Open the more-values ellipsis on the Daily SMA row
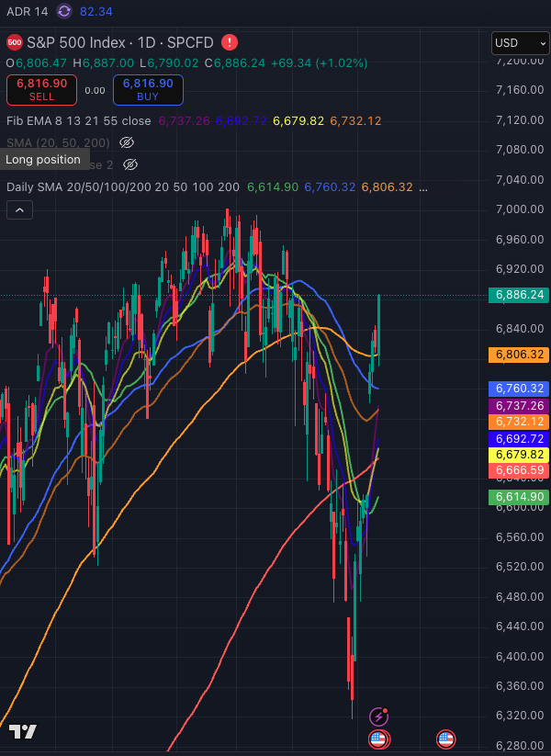The width and height of the screenshot is (551, 756). point(423,187)
